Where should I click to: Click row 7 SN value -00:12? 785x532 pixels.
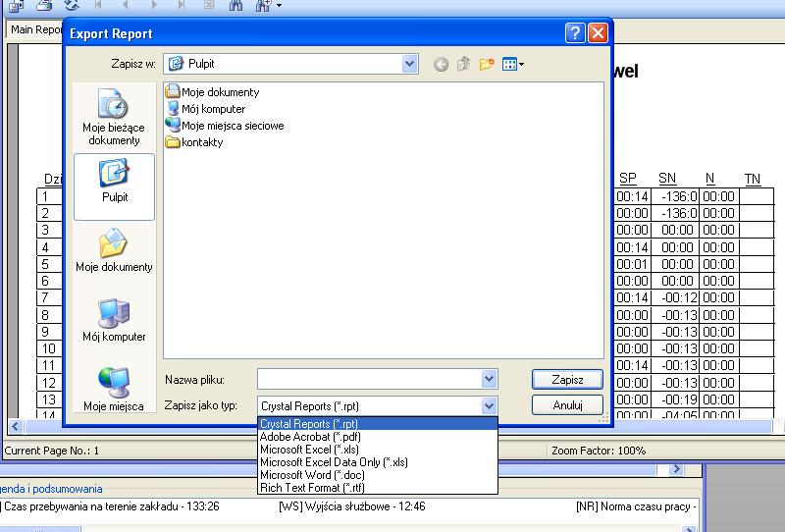679,297
